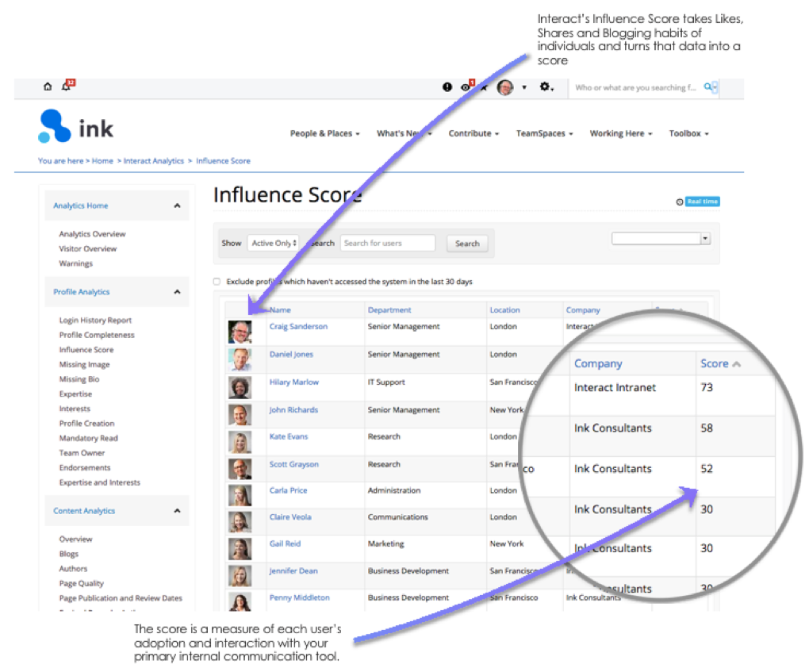Open the Toolbox menu
The height and width of the screenshot is (672, 809).
[x=688, y=133]
